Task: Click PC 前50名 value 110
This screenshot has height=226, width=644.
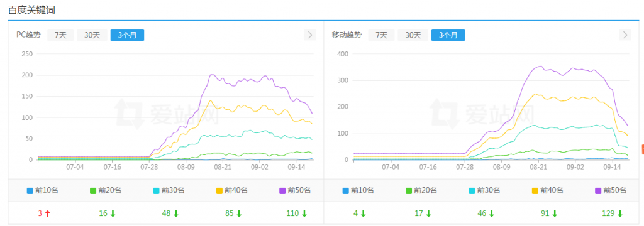Action: click(292, 213)
